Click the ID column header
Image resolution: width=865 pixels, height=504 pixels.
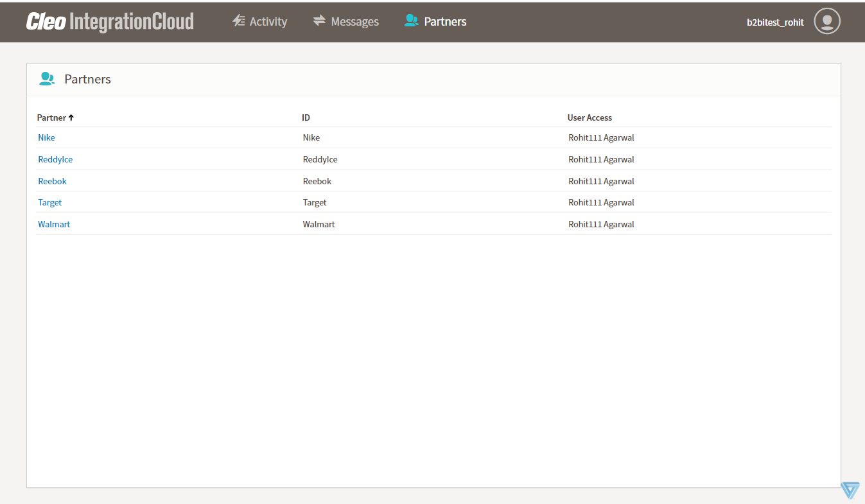(x=306, y=117)
